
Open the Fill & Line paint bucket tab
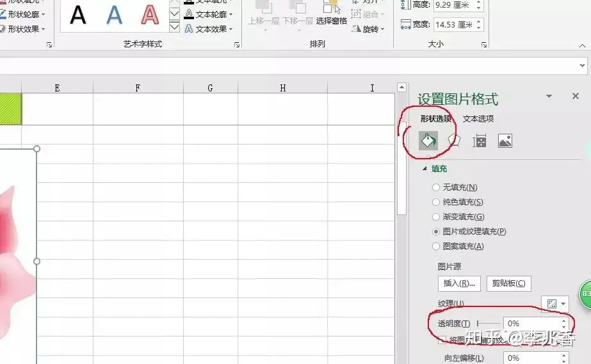point(428,141)
